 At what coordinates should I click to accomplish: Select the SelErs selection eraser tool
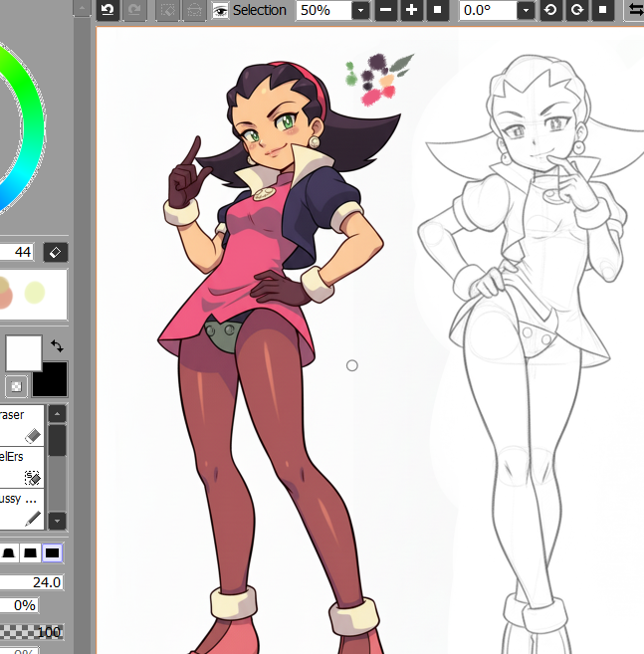(x=22, y=468)
